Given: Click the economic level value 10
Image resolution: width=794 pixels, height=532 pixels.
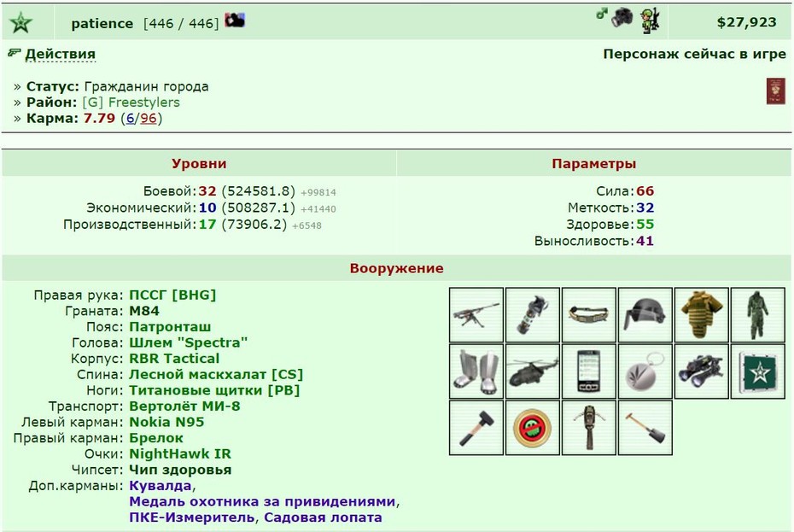Looking at the screenshot, I should (x=207, y=208).
